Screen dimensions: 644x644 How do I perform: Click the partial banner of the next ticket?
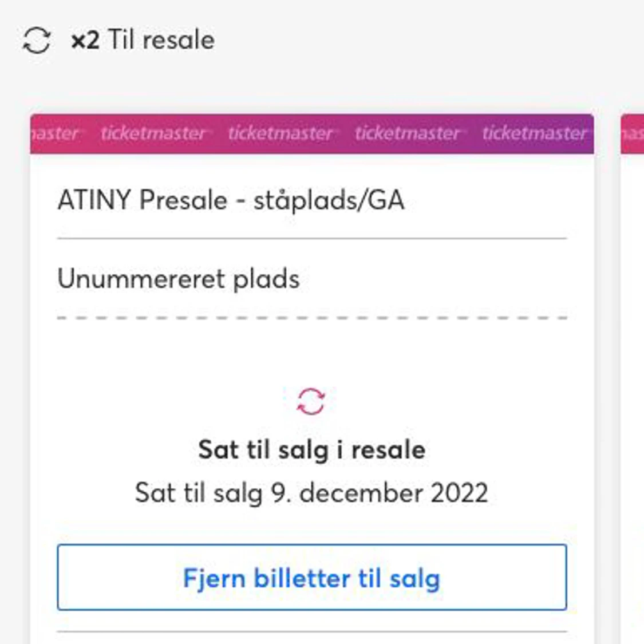632,134
